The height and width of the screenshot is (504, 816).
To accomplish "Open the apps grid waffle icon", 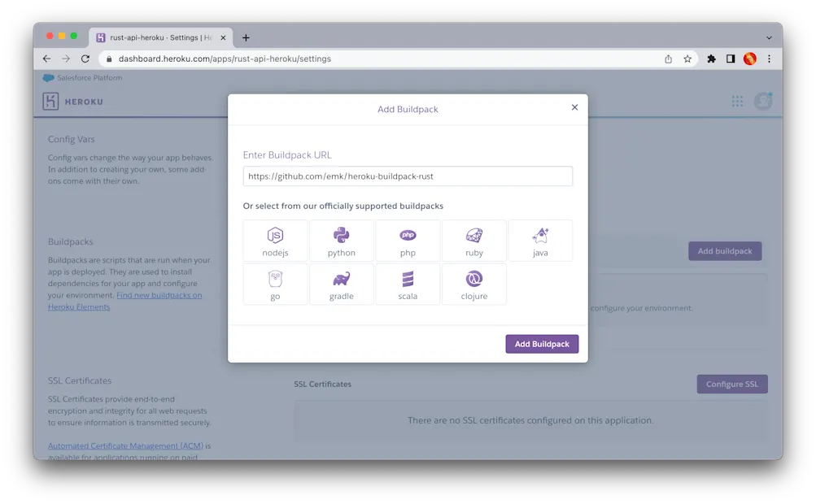I will click(737, 101).
